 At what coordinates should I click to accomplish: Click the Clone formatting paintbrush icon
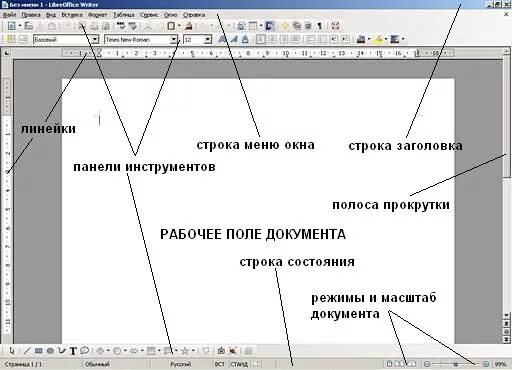(x=189, y=26)
